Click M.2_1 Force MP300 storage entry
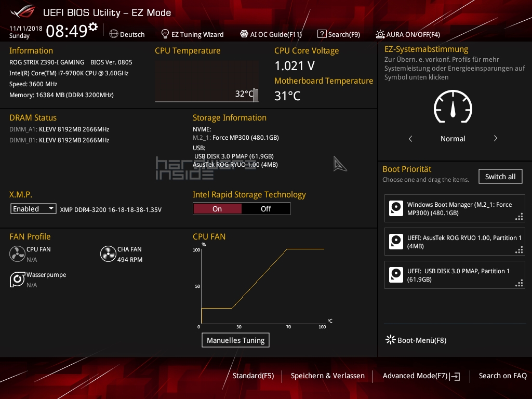This screenshot has height=399, width=532. pyautogui.click(x=236, y=137)
